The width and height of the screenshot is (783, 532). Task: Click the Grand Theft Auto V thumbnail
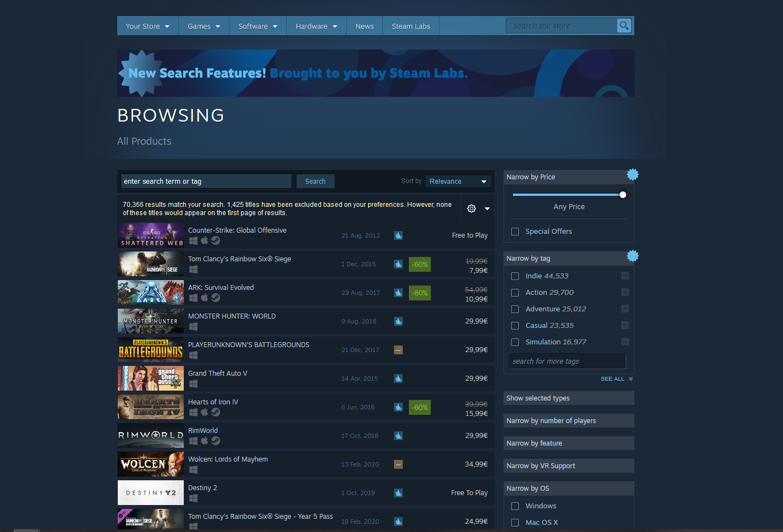pyautogui.click(x=151, y=379)
